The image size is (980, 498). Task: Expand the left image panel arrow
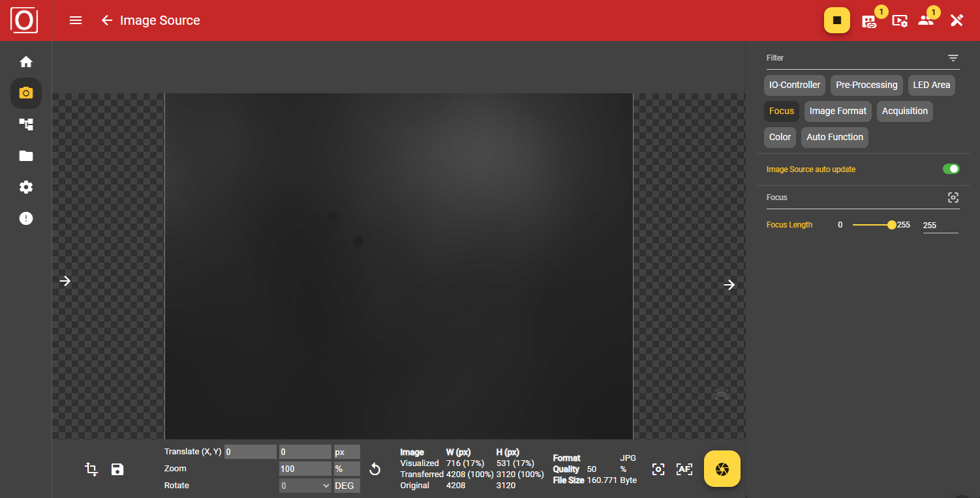[x=65, y=280]
